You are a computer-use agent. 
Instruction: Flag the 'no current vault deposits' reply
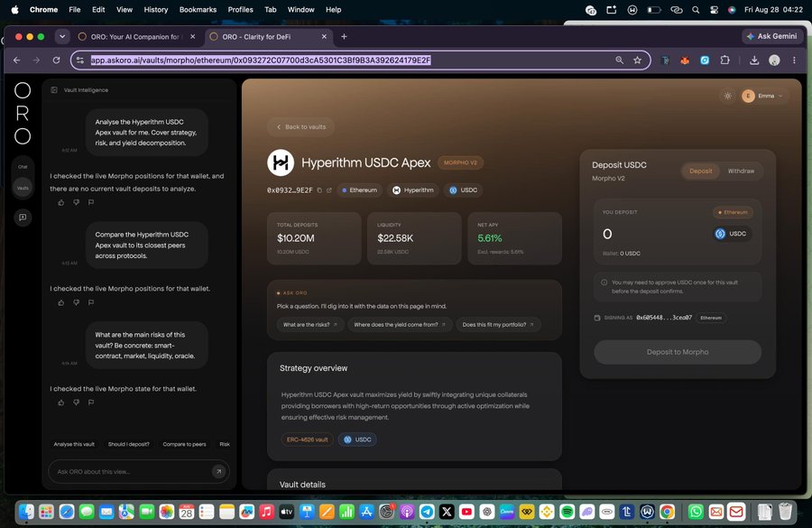[91, 202]
